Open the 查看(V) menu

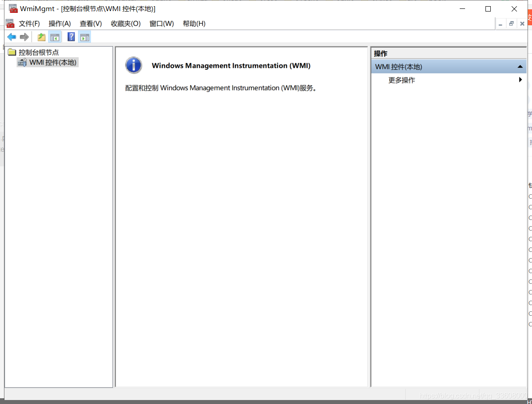(91, 24)
